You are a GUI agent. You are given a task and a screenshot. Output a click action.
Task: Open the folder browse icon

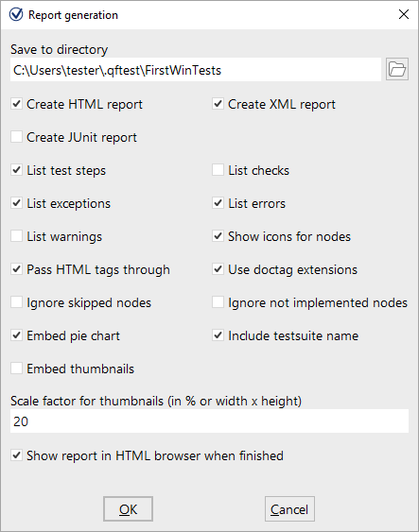pos(397,69)
